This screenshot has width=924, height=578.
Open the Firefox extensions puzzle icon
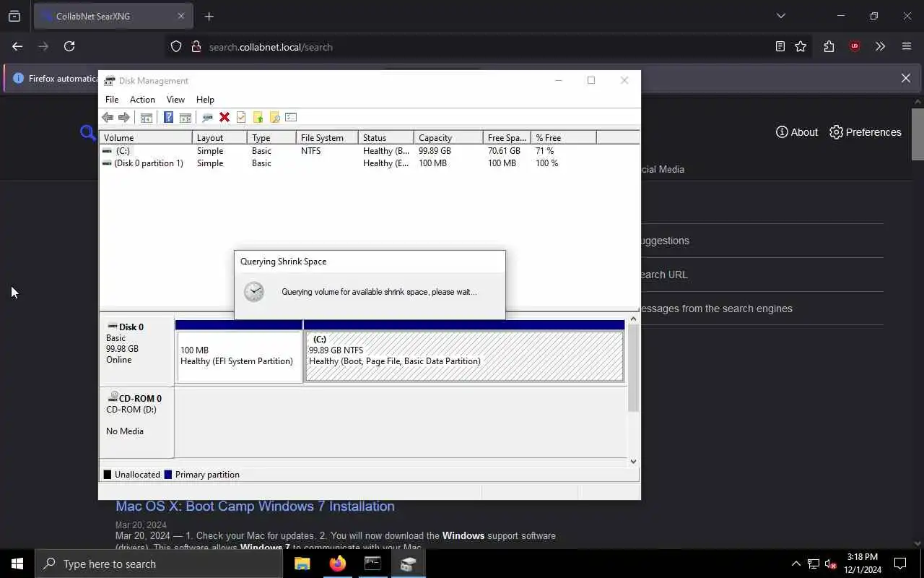pos(829,46)
